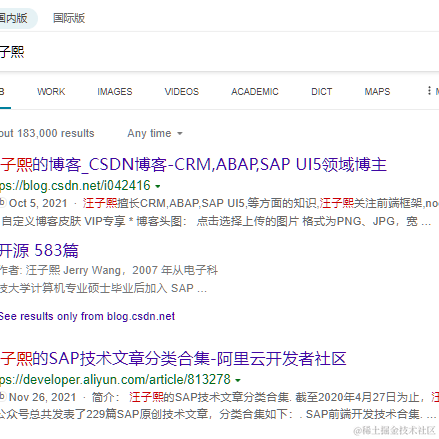Click See results only from blog.csdn.net
The width and height of the screenshot is (439, 439).
(x=87, y=316)
